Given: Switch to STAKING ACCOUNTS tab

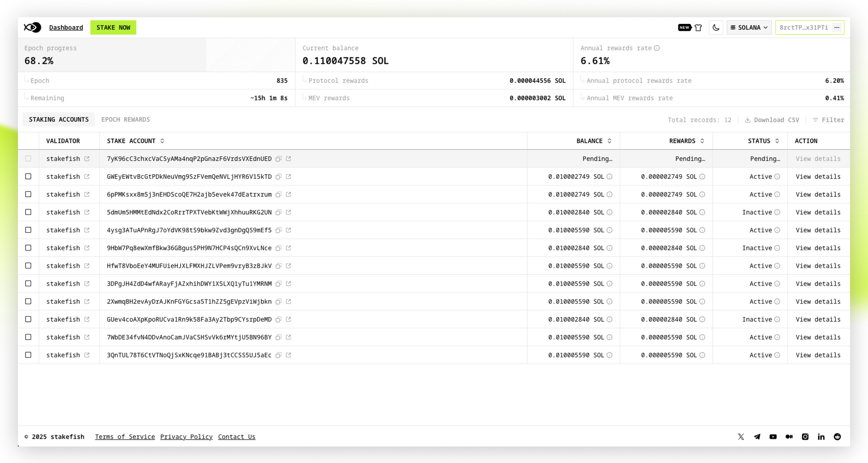Looking at the screenshot, I should point(59,119).
